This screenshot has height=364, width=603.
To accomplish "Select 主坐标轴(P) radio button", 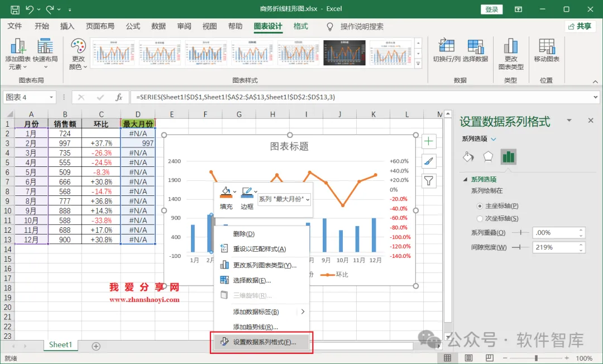I will [480, 206].
